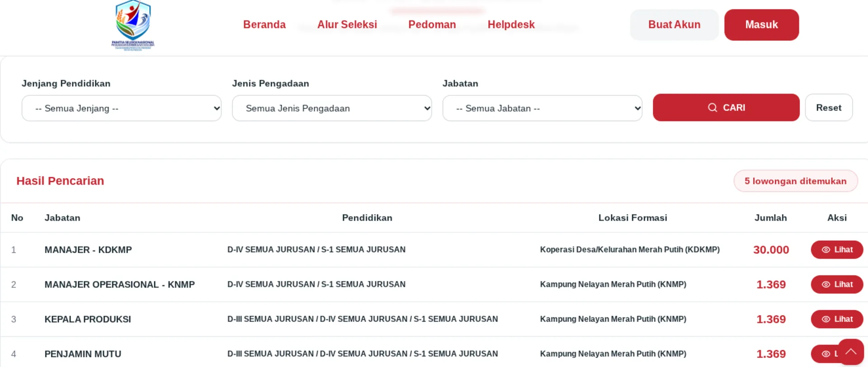Expand the Jabatan dropdown list
868x367 pixels.
542,108
